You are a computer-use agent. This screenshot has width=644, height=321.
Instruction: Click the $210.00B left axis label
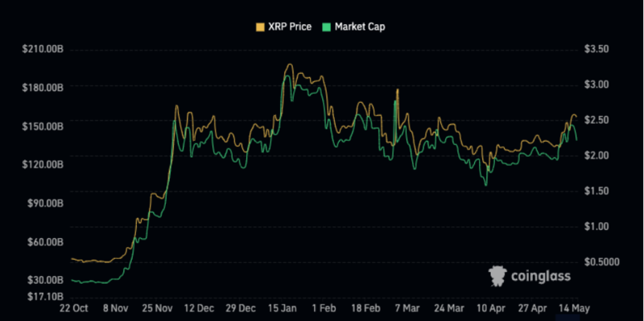(x=43, y=50)
